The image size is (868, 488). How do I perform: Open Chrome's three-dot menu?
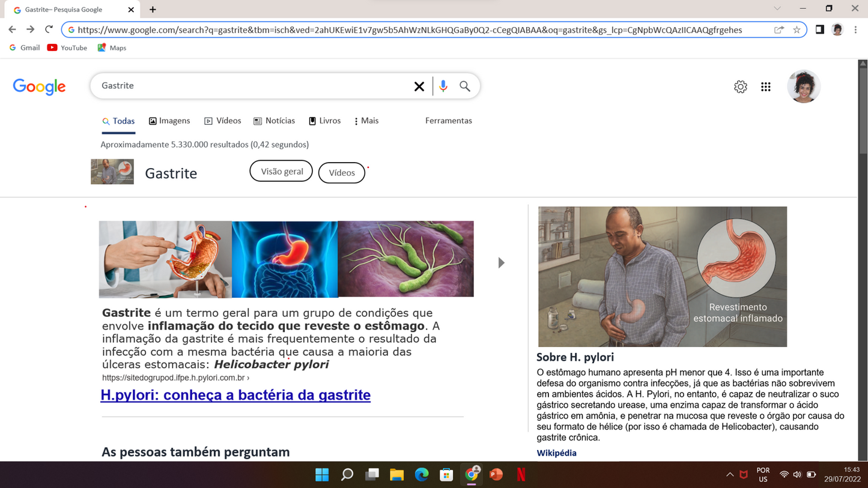click(x=855, y=29)
